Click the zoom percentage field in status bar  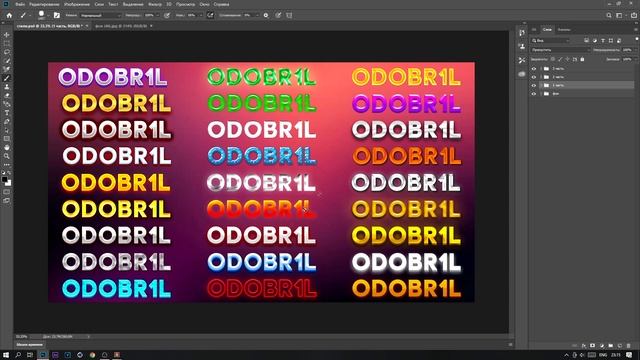[22, 337]
